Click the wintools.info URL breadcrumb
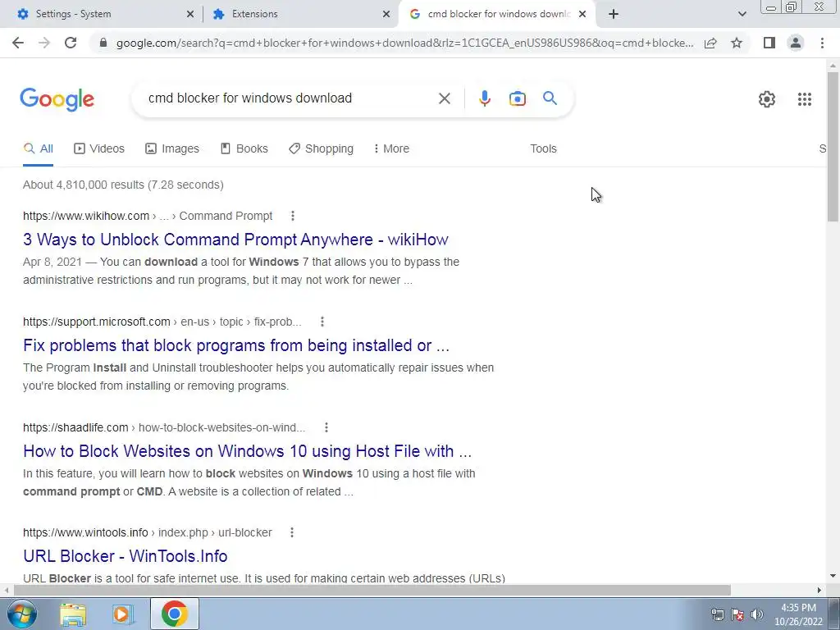Viewport: 840px width, 630px height. click(x=148, y=532)
